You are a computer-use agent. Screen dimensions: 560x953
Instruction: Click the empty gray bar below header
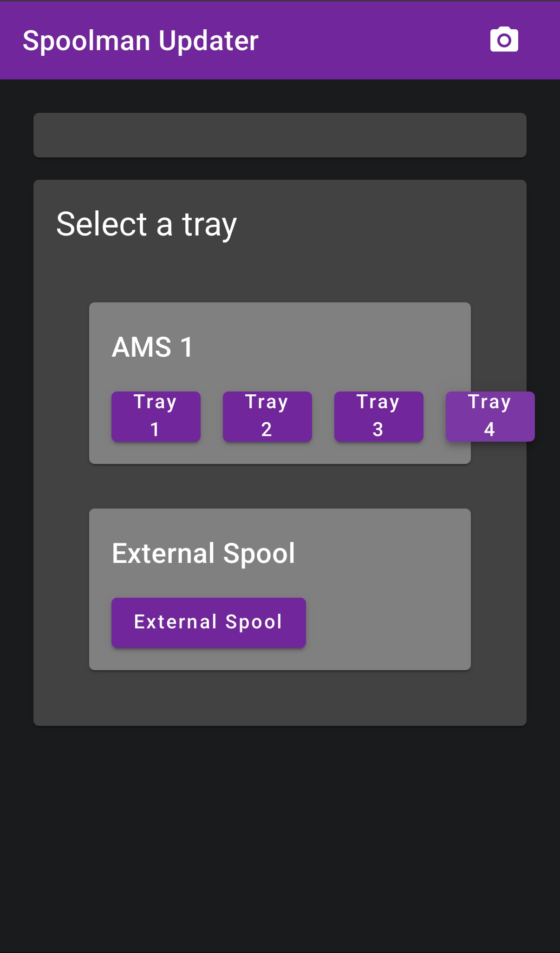[280, 135]
